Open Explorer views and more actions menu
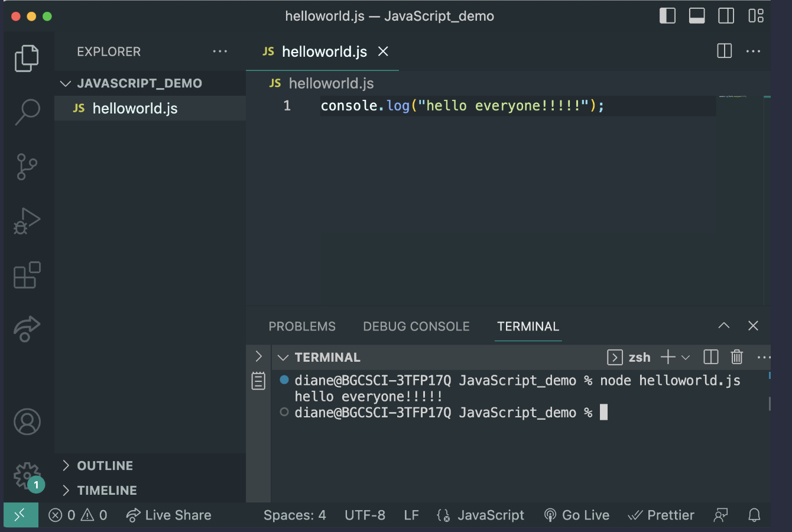 [x=220, y=51]
